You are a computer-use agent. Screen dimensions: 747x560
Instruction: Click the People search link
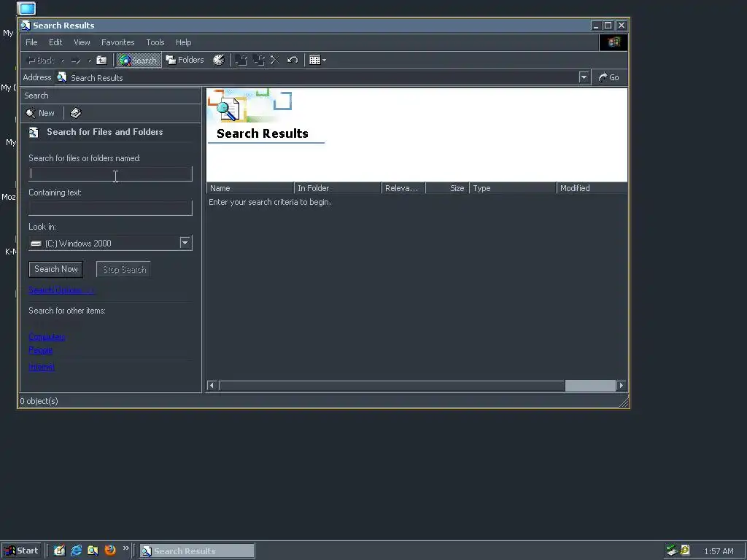[41, 350]
